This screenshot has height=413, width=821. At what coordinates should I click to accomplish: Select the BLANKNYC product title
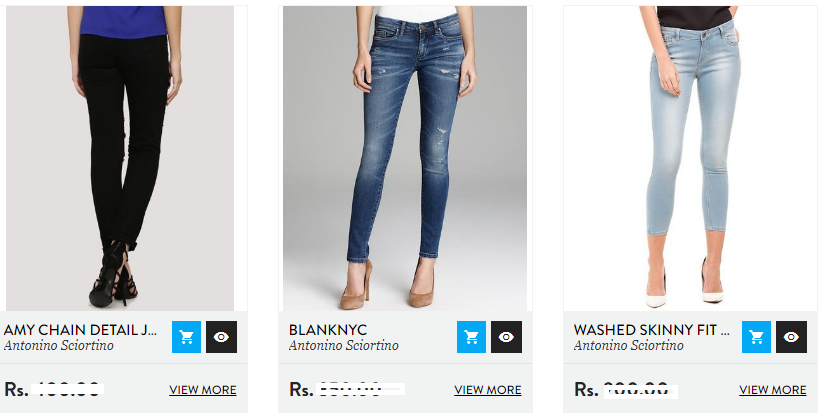pyautogui.click(x=328, y=330)
